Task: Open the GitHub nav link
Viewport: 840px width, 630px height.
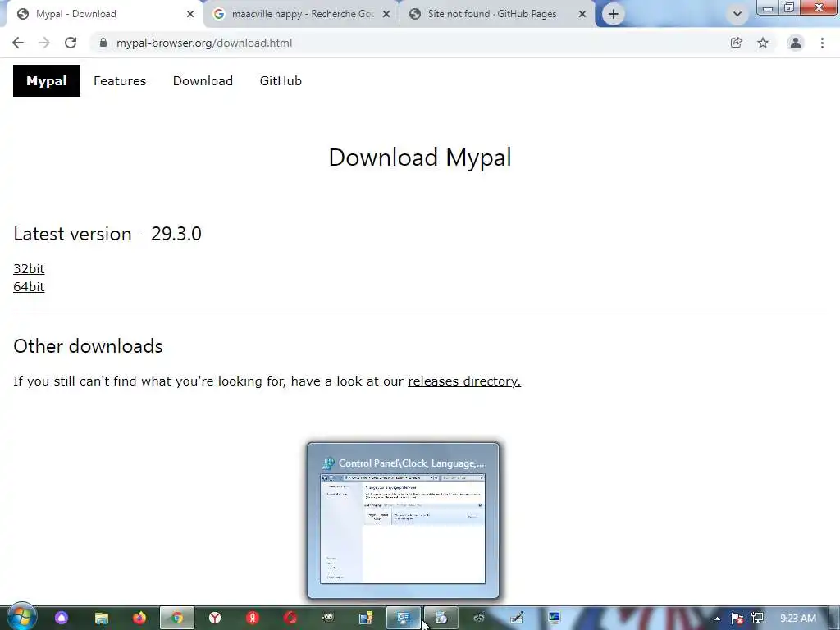Action: pos(281,81)
